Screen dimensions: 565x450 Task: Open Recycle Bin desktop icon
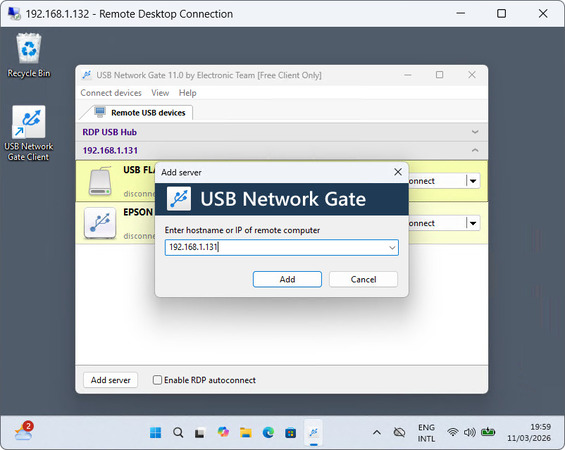click(x=28, y=56)
